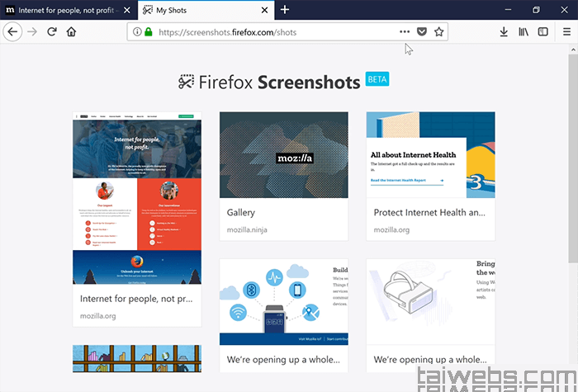Click the green secure padlock icon
The image size is (578, 392).
pyautogui.click(x=149, y=32)
